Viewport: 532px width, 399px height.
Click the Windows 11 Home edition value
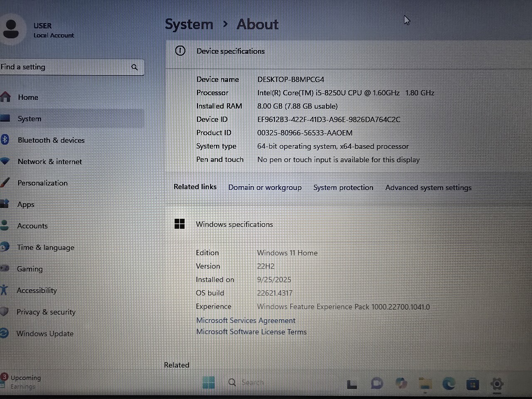pyautogui.click(x=287, y=253)
